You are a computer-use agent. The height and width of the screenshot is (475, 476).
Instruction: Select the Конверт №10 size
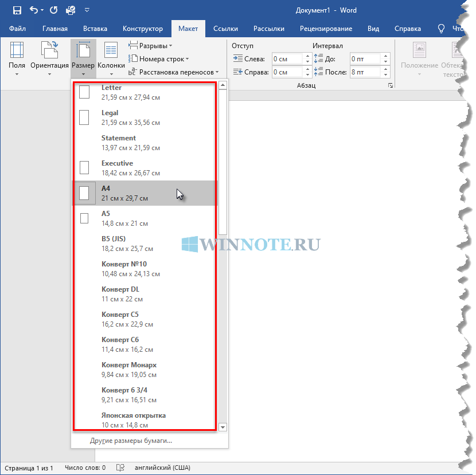click(145, 269)
